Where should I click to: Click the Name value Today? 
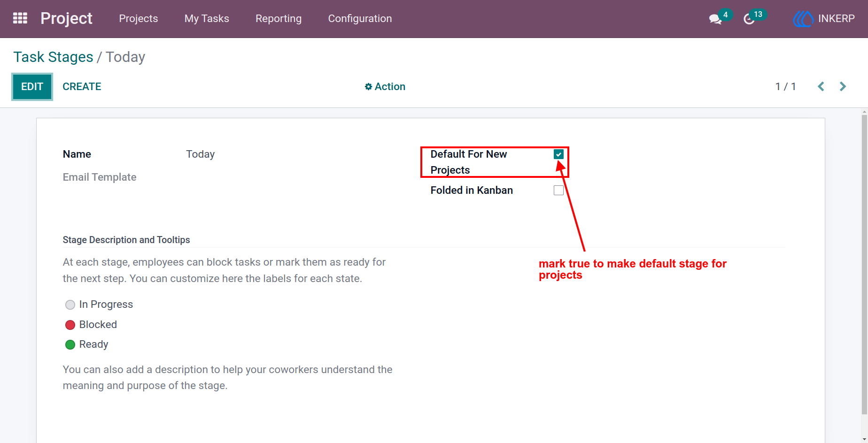point(200,154)
